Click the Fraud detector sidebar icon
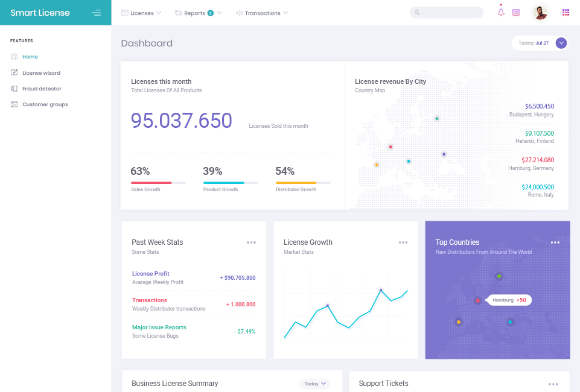Image resolution: width=580 pixels, height=392 pixels. click(14, 89)
